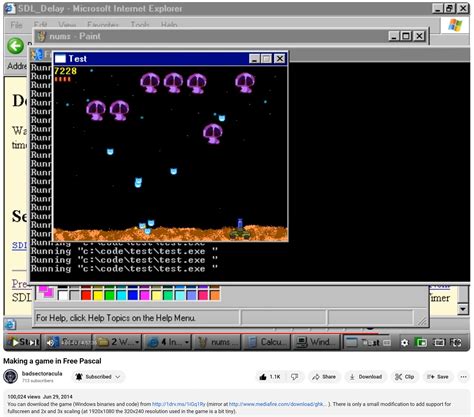Save the video to a playlist

pos(438,377)
